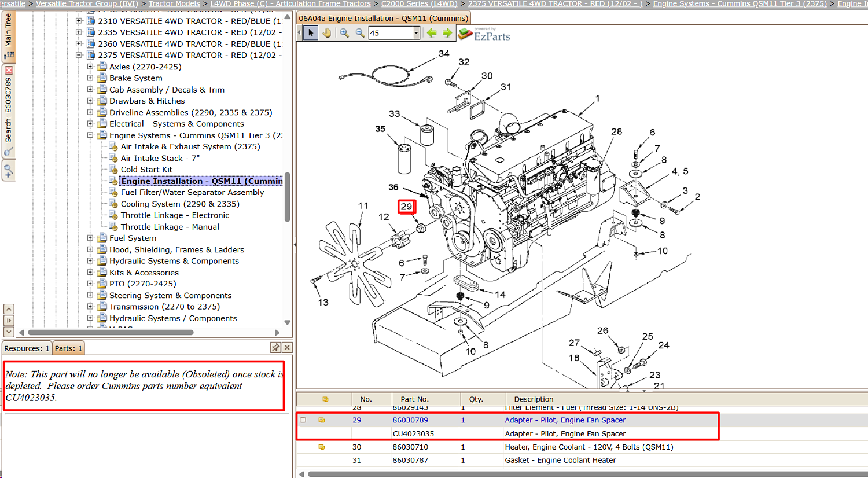Screen dimensions: 868x478
Task: Click the tree panel horizontal scrollbar
Action: pyautogui.click(x=110, y=332)
